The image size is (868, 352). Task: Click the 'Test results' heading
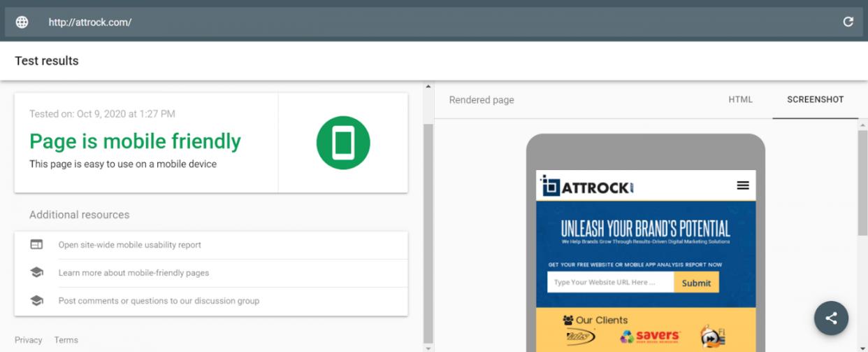pyautogui.click(x=47, y=61)
